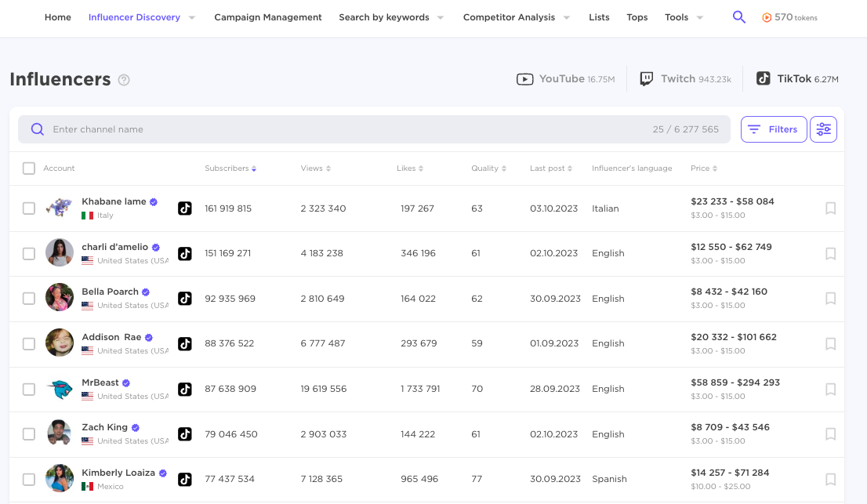Select the Zach King row checkbox
The height and width of the screenshot is (504, 867).
[x=29, y=434]
